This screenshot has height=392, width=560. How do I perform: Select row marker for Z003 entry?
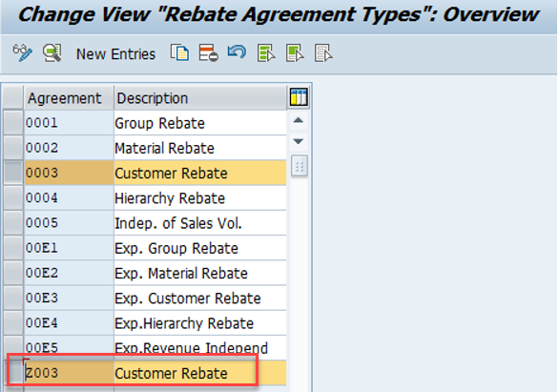[x=15, y=372]
